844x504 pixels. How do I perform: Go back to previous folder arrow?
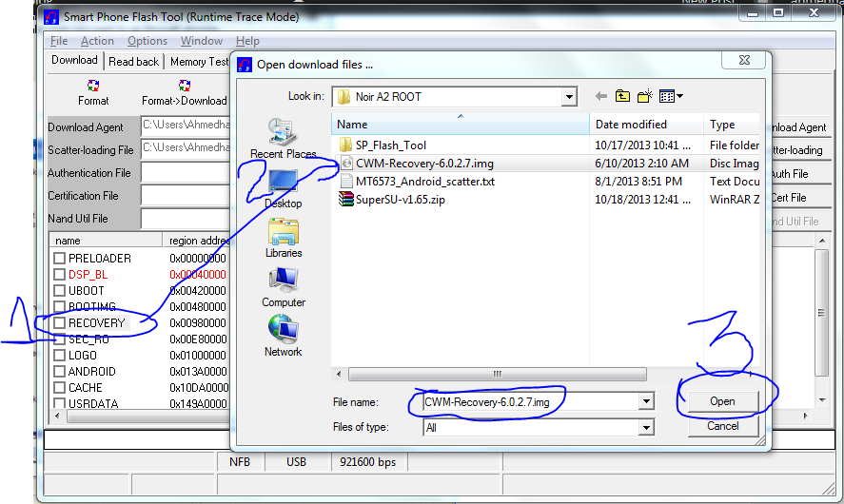coord(601,96)
